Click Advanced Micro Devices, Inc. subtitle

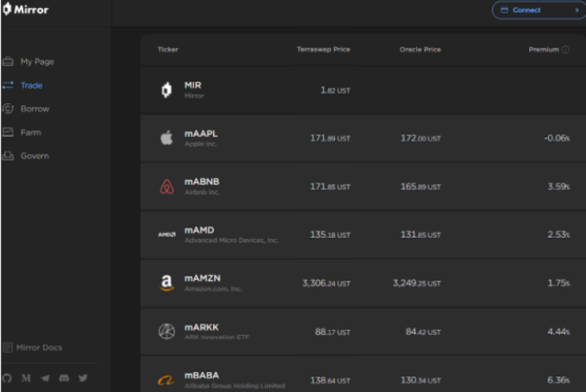click(x=232, y=241)
